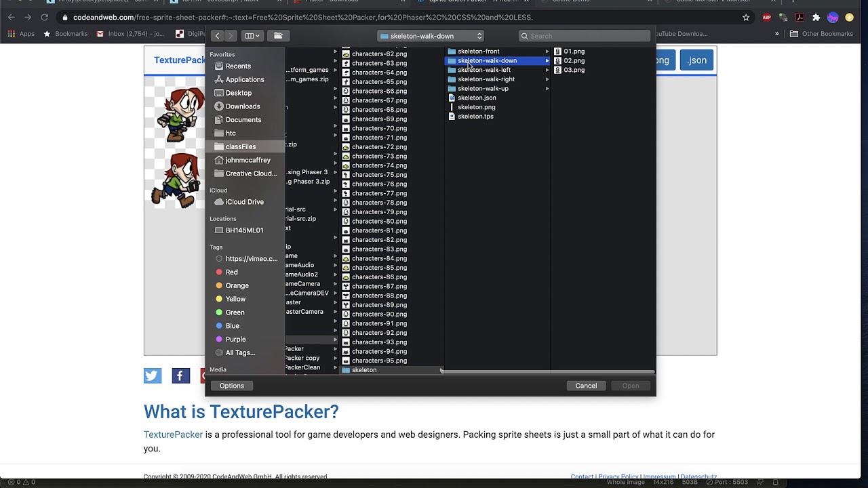Open the group-by folder button in the dialog toolbar
The height and width of the screenshot is (488, 868).
[278, 36]
